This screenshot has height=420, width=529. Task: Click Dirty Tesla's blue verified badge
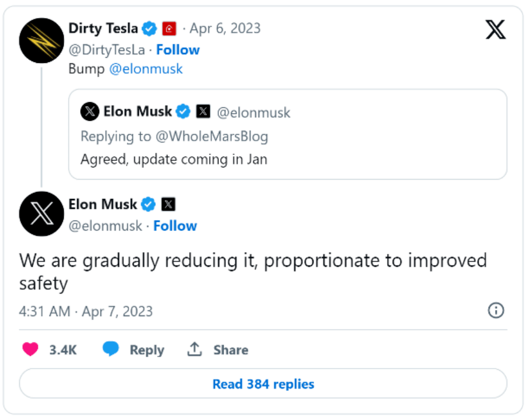point(149,29)
